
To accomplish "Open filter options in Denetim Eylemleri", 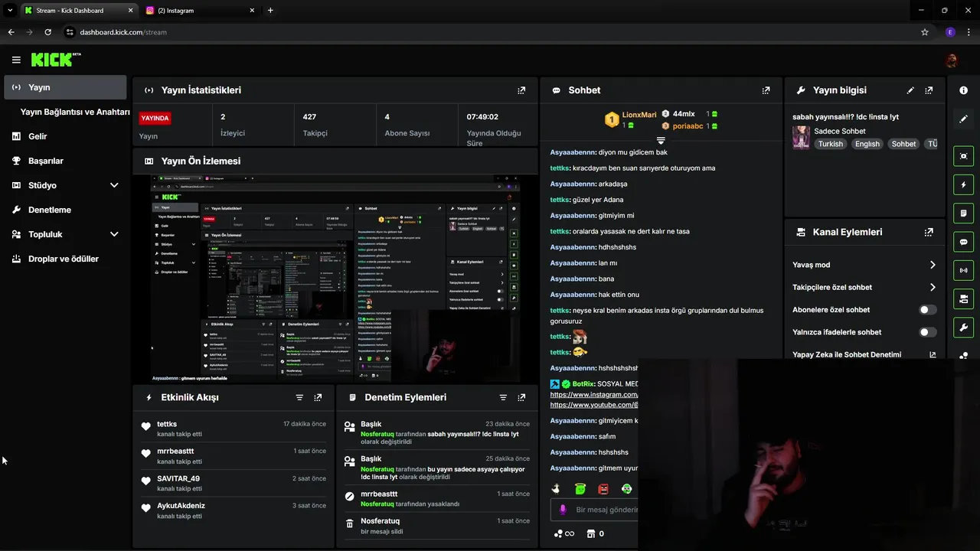I will click(x=503, y=398).
